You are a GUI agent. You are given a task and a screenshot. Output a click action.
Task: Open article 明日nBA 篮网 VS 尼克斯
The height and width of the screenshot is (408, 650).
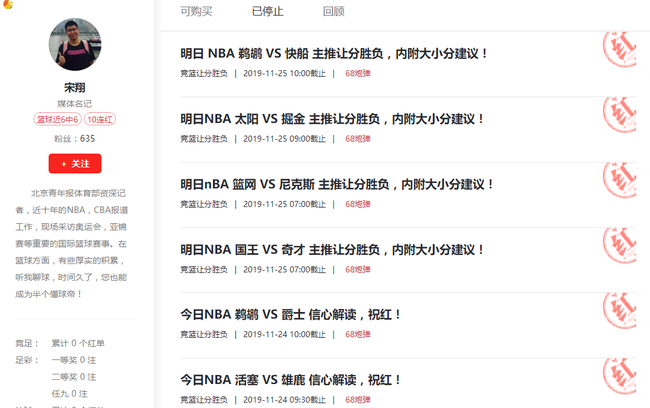pos(337,185)
